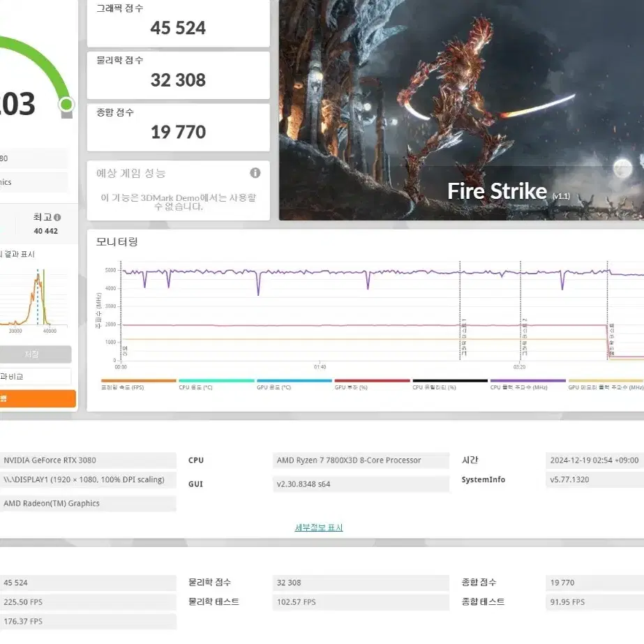
Task: Click the info icon beside 예상 게임 성능
Action: 255,173
